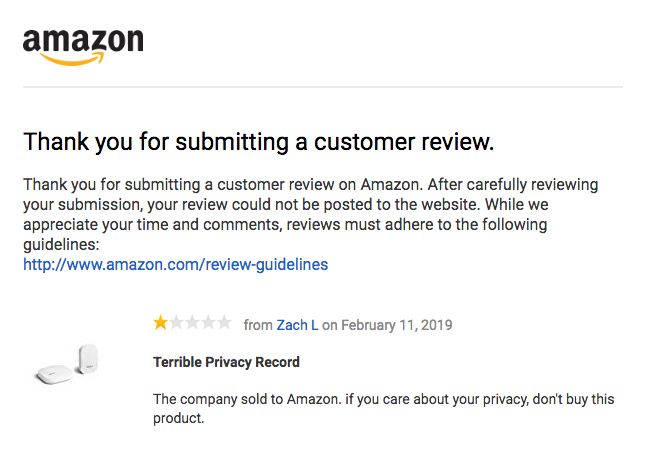Open the amazon.com review-guidelines link
The width and height of the screenshot is (647, 457).
(x=175, y=264)
